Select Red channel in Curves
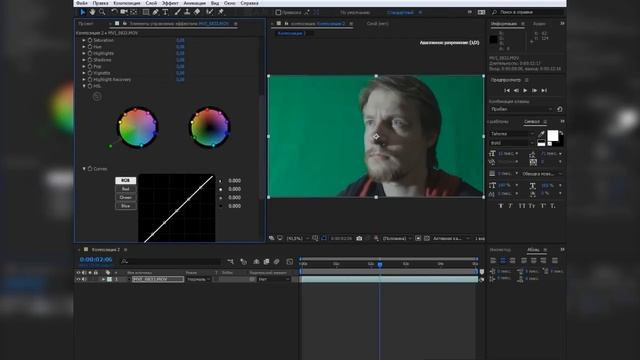This screenshot has width=640, height=360. click(x=125, y=189)
